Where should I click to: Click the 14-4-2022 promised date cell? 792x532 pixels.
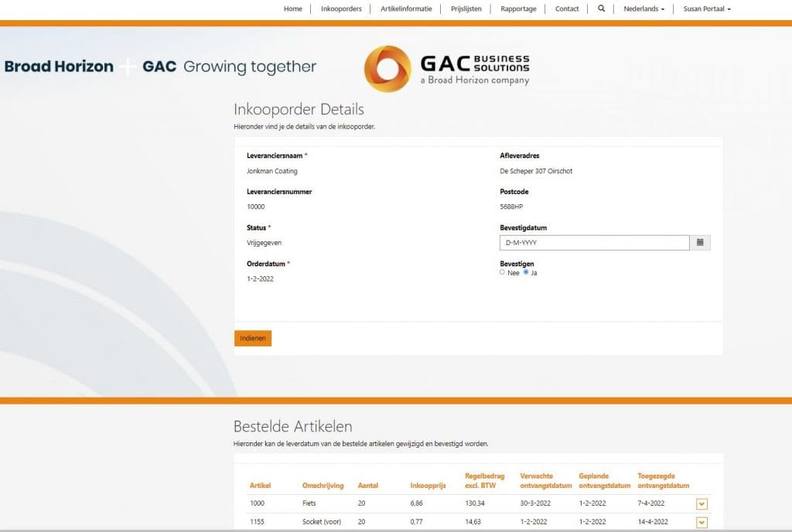(653, 522)
